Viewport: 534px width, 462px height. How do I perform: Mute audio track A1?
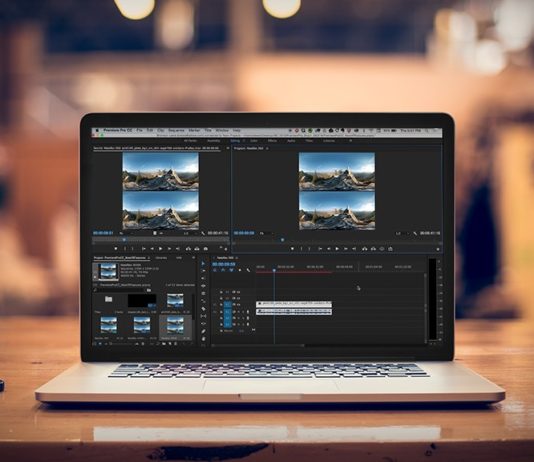coord(238,312)
